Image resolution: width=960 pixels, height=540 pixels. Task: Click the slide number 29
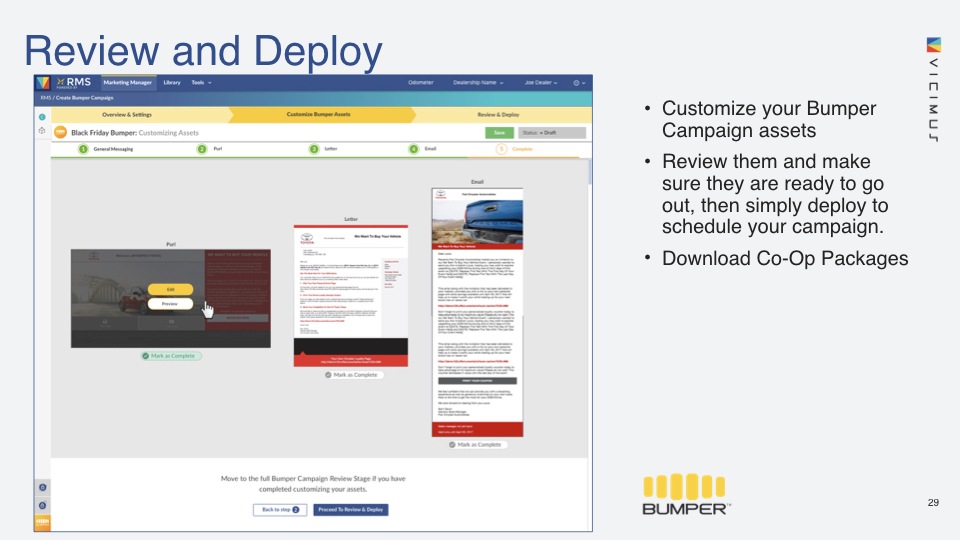pyautogui.click(x=933, y=503)
